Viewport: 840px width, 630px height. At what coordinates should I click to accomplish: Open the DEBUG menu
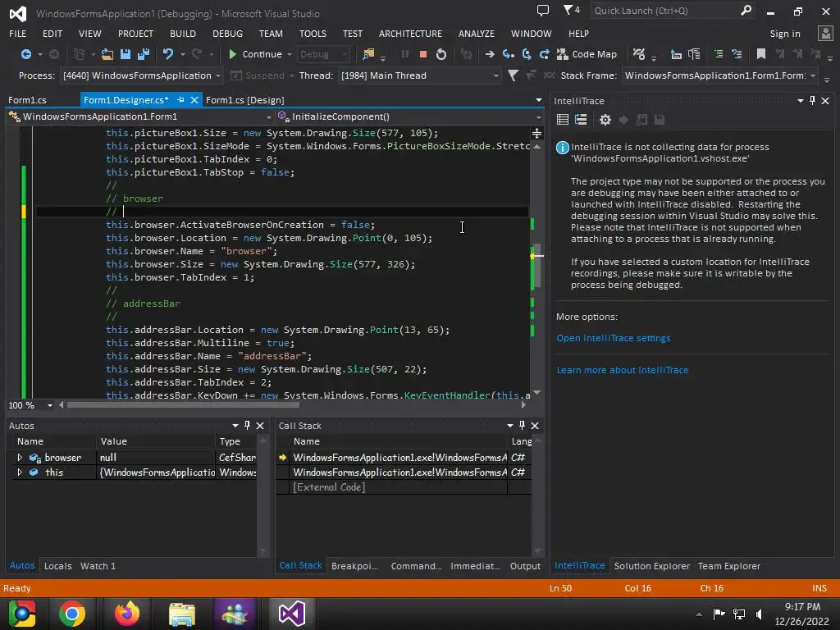click(228, 33)
